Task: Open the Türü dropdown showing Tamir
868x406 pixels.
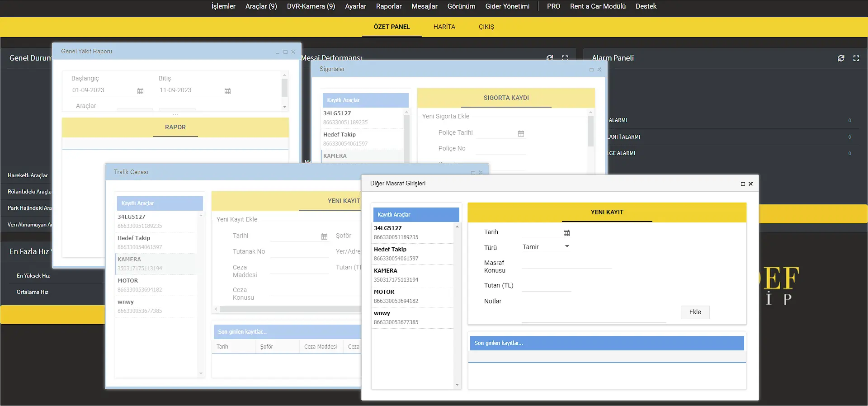Action: 546,247
